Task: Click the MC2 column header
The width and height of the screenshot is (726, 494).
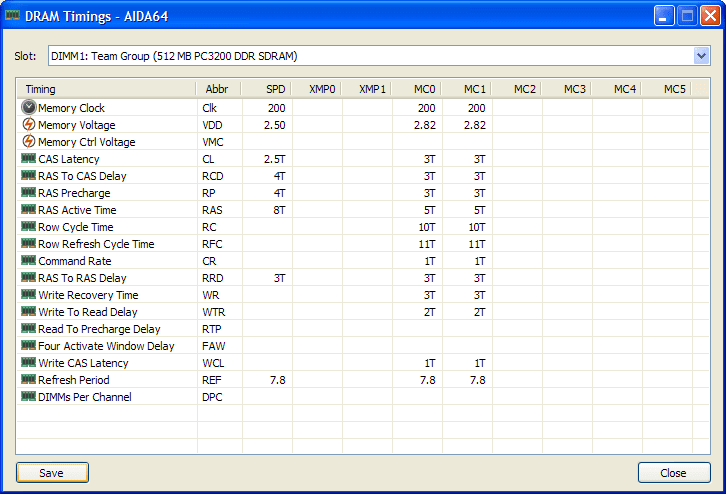Action: (x=517, y=89)
